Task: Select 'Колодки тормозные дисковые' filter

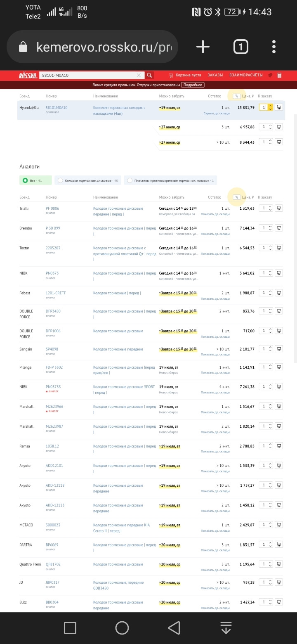Action: 88,180
